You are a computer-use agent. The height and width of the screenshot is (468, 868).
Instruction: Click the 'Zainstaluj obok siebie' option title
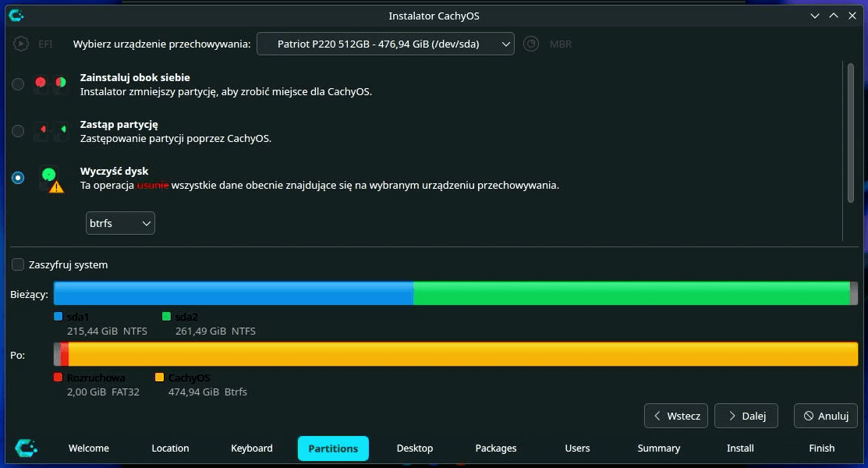point(135,77)
